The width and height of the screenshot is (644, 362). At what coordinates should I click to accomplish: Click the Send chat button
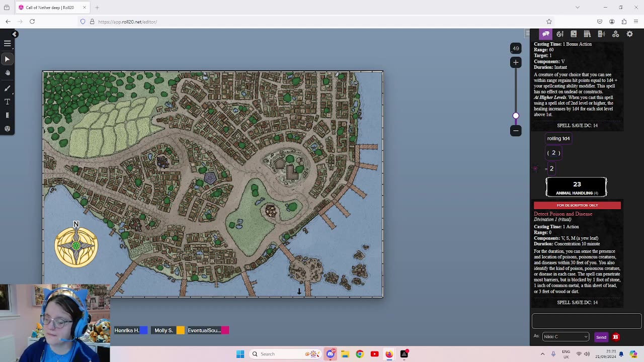(601, 337)
